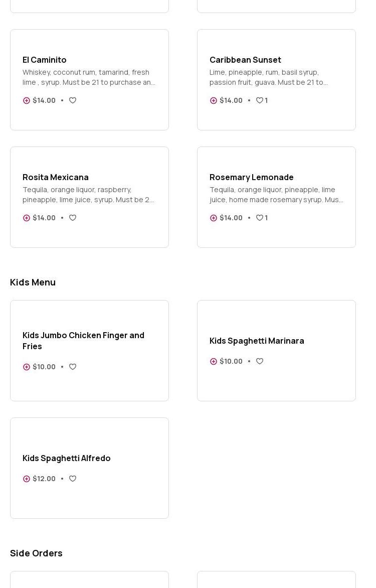Toggle heart on Caribbean Sunset
The height and width of the screenshot is (588, 376).
260,100
